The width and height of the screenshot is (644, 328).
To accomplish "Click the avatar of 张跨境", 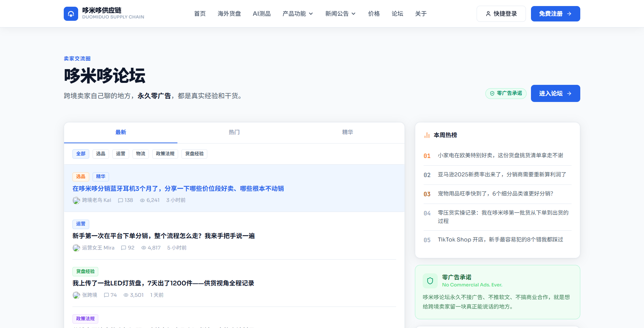I will (x=76, y=295).
